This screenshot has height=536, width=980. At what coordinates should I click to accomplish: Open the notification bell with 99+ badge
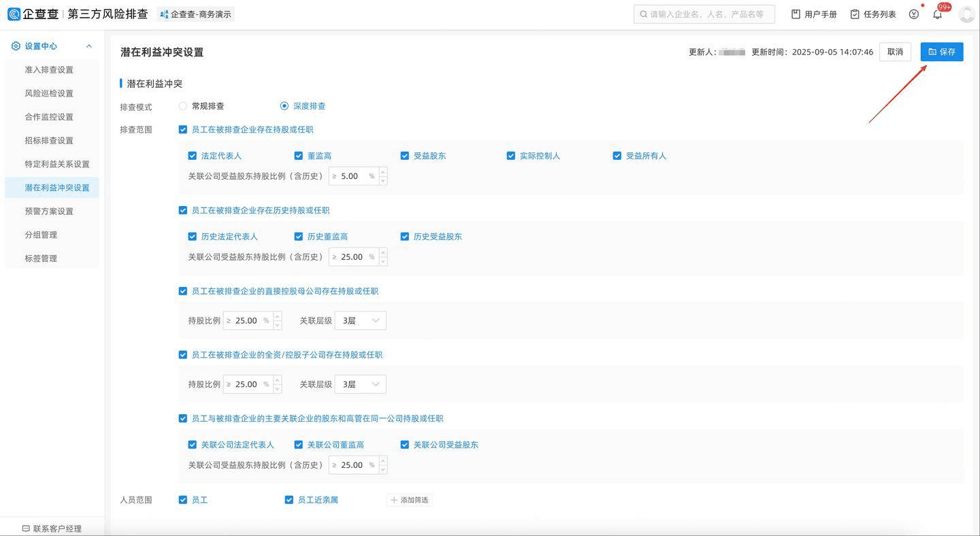coord(938,14)
